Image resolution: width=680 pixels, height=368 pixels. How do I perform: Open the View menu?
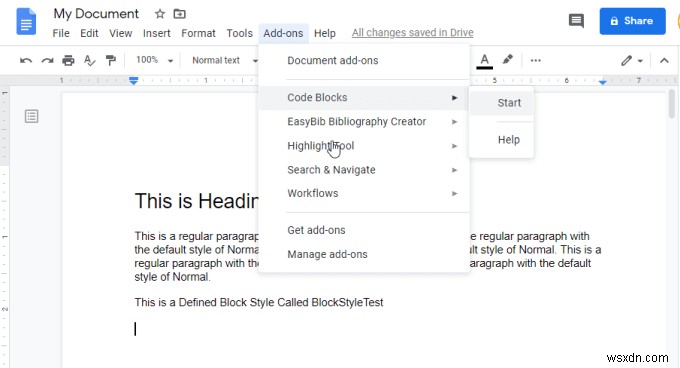(120, 33)
